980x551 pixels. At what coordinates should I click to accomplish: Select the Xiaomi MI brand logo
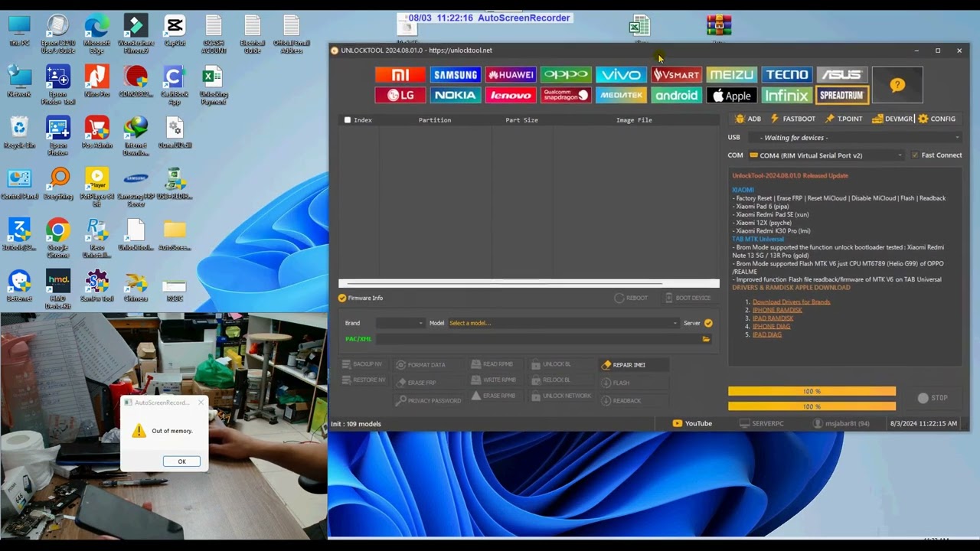click(400, 75)
